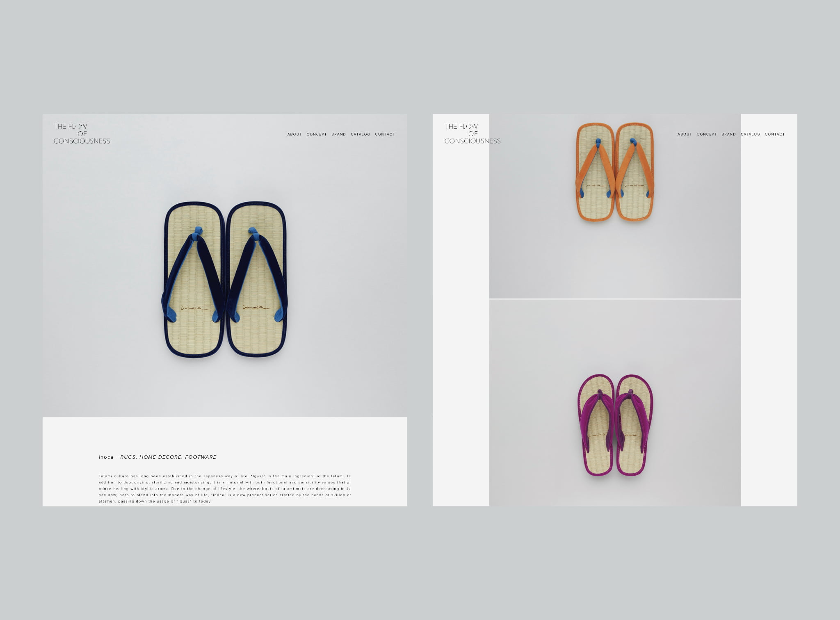Click The Flow of Consciousness logo on orange sandal page
The width and height of the screenshot is (840, 620).
472,134
